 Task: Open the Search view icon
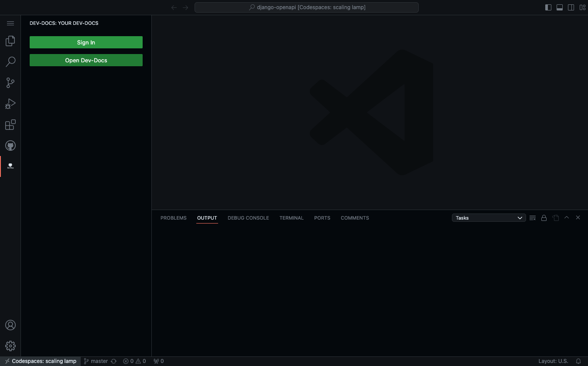tap(10, 62)
